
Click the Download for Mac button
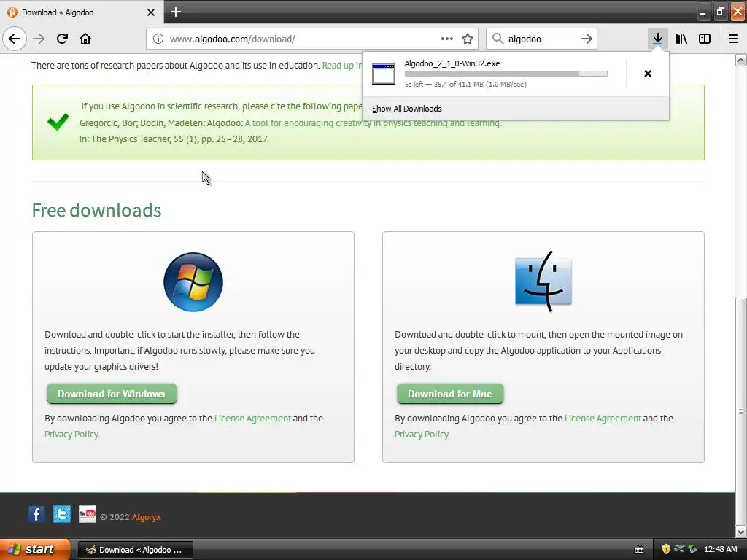click(x=449, y=394)
